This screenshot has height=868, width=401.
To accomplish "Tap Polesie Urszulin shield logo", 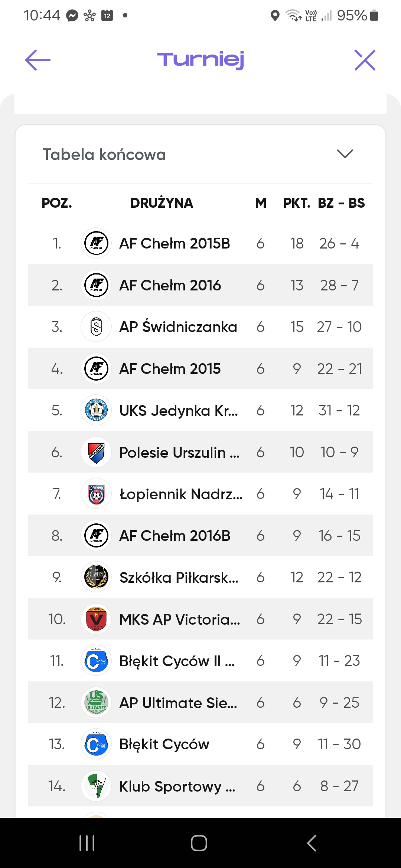I will tap(96, 452).
